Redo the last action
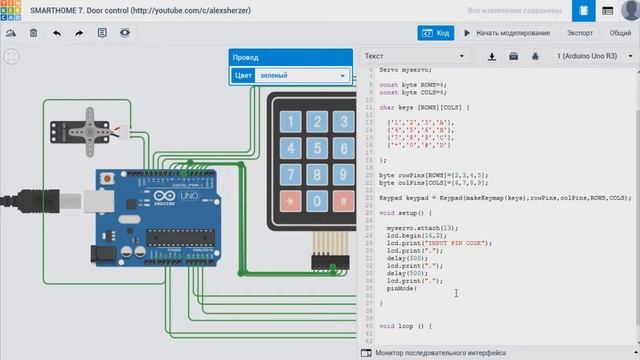The image size is (640, 360). click(x=79, y=33)
